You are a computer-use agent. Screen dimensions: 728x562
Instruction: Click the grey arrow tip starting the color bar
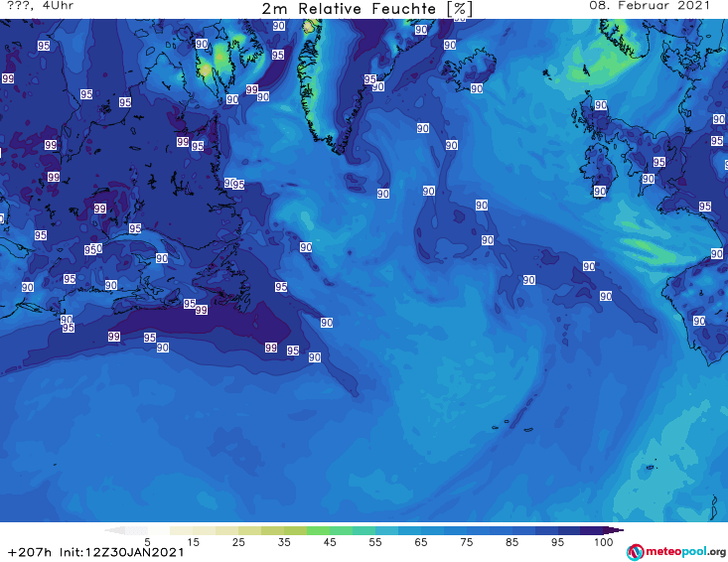tap(114, 530)
